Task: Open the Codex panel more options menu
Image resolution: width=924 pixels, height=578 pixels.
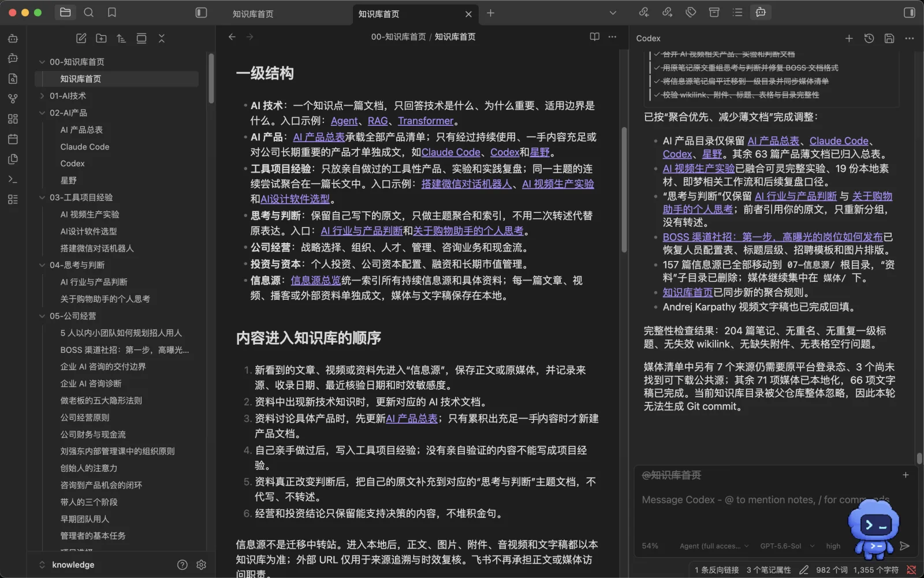Action: click(x=910, y=38)
